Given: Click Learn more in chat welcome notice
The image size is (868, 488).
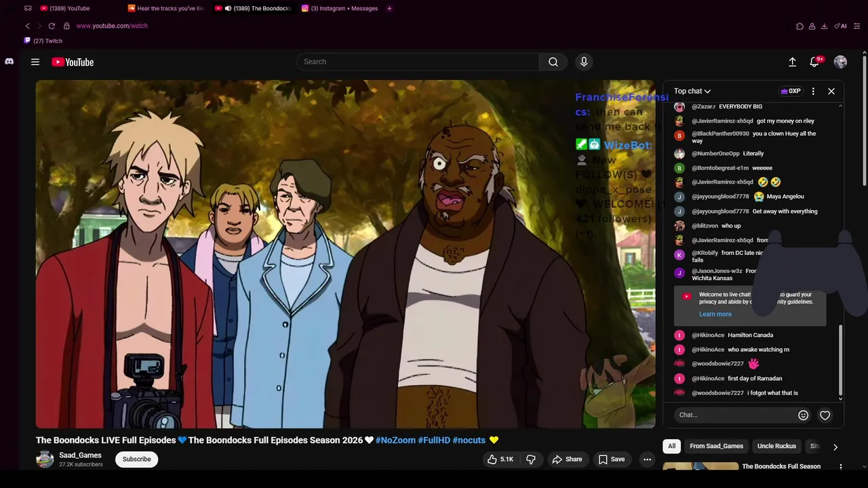Looking at the screenshot, I should (x=715, y=314).
